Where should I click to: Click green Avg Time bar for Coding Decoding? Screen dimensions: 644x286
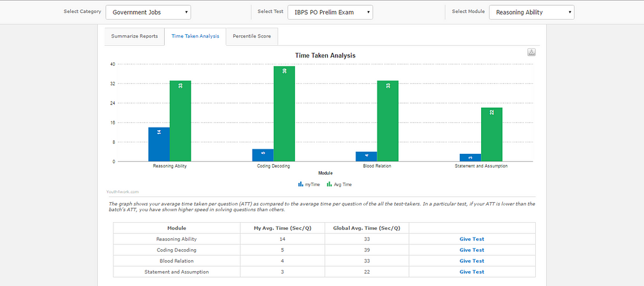(x=284, y=114)
